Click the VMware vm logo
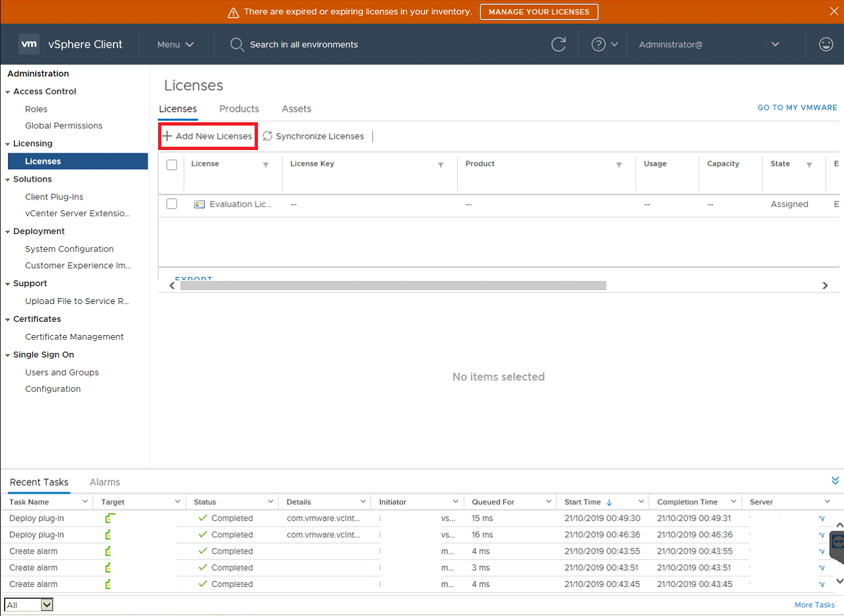844x616 pixels. [29, 44]
